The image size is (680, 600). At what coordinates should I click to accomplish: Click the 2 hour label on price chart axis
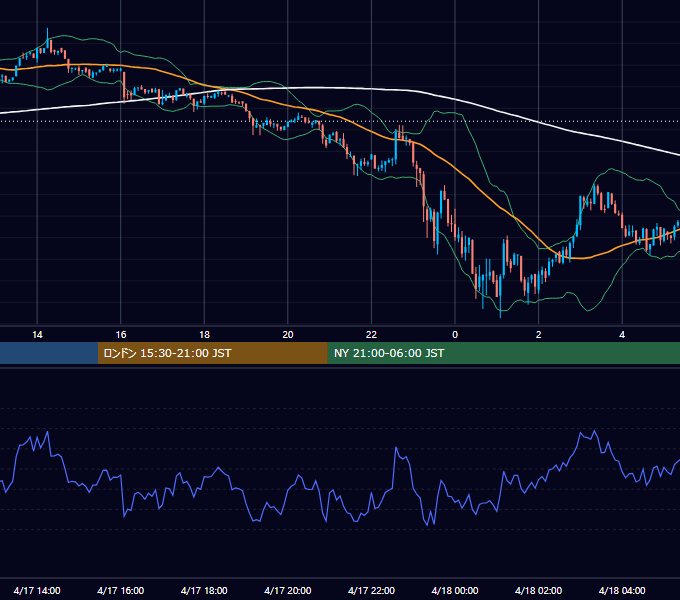(x=539, y=335)
